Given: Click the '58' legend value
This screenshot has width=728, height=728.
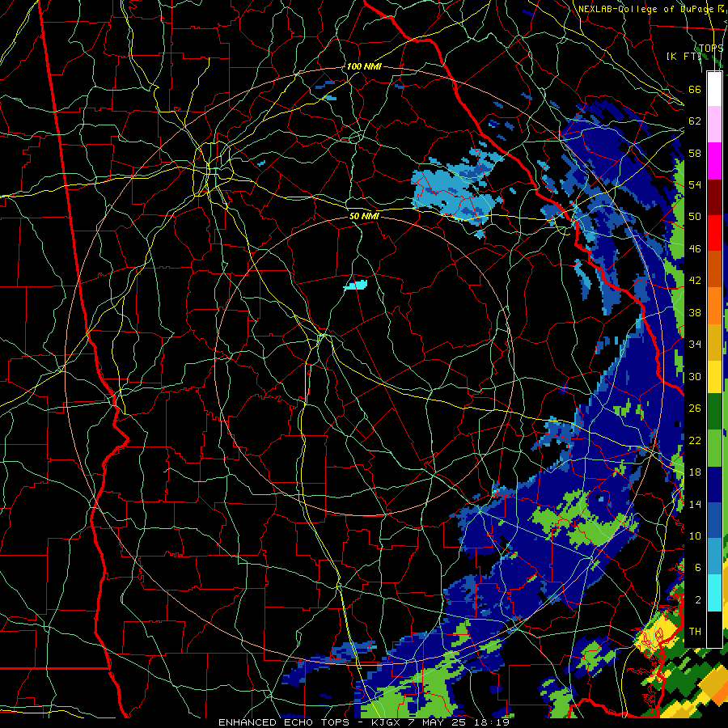Looking at the screenshot, I should 695,153.
